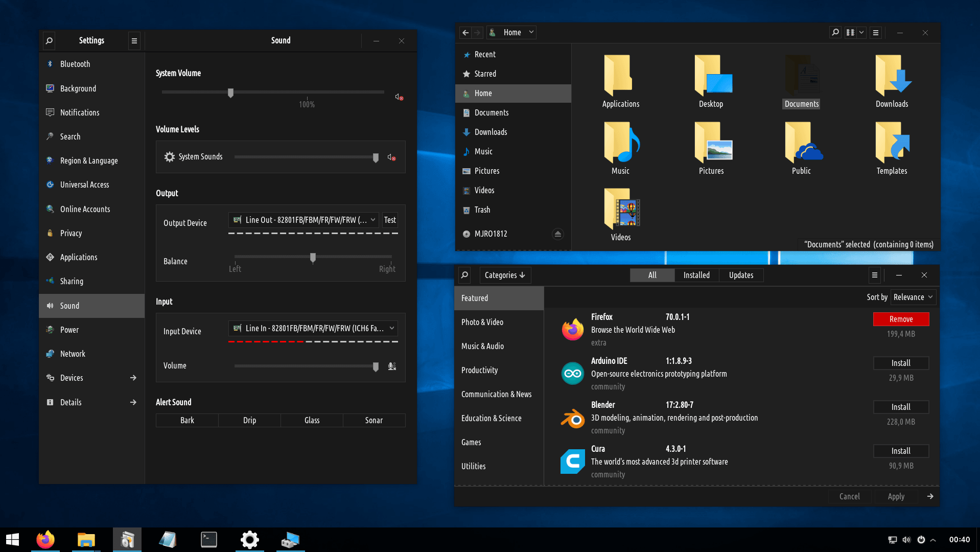Adjust the Balance slider handle
980x552 pixels.
[x=313, y=257]
